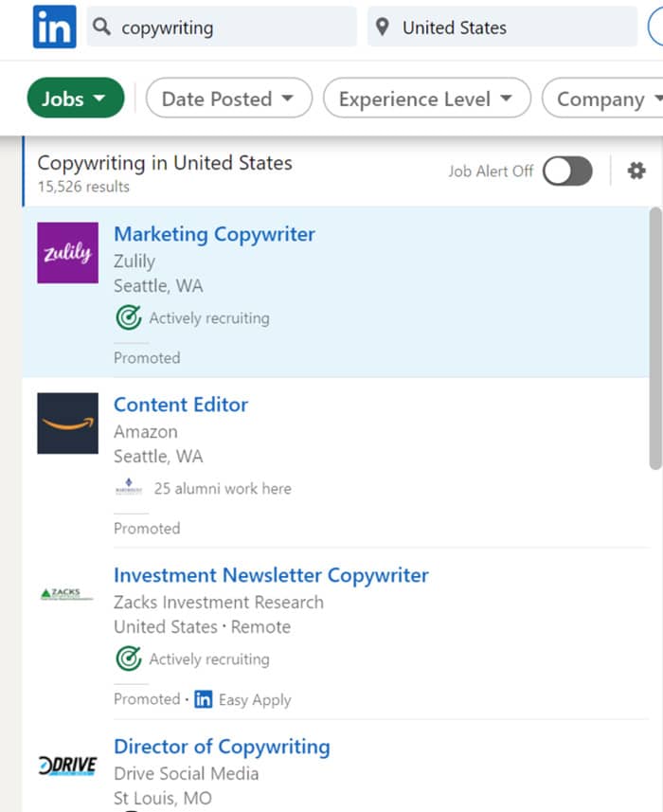Image resolution: width=663 pixels, height=812 pixels.
Task: Click 'Seattle, WA' under Zulily
Action: (x=158, y=286)
